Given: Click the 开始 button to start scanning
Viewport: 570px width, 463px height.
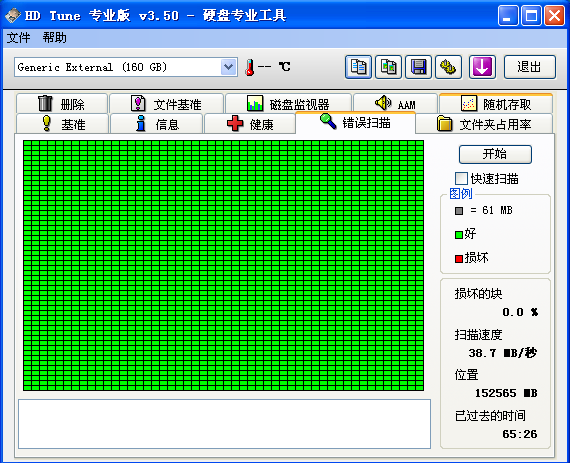Looking at the screenshot, I should (x=495, y=154).
